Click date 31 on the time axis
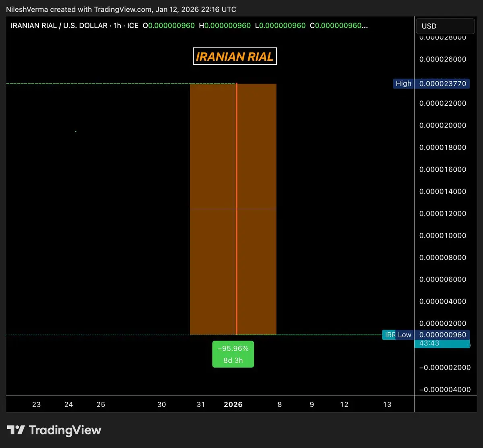 coord(201,405)
